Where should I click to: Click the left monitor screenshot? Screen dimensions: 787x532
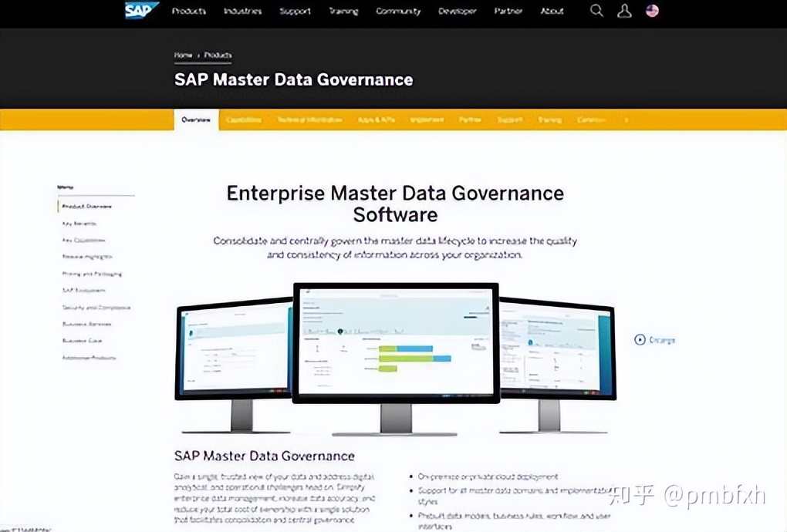coord(233,349)
